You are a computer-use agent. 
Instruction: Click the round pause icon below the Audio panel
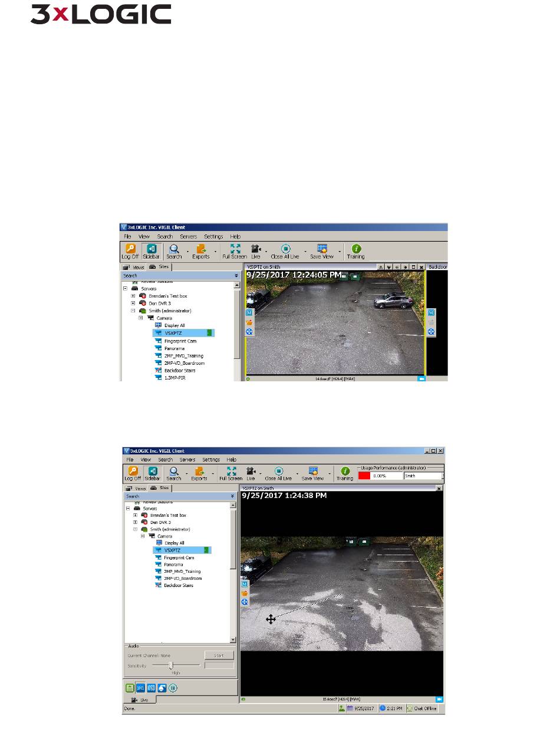[x=173, y=688]
